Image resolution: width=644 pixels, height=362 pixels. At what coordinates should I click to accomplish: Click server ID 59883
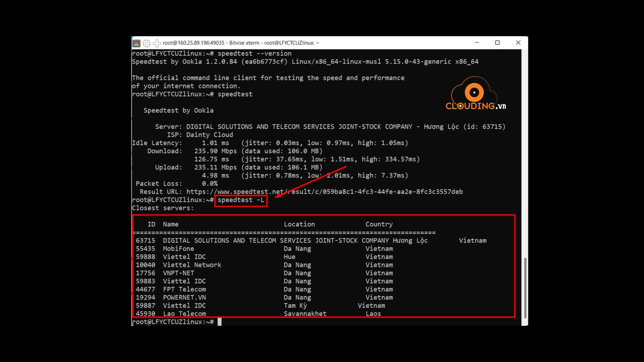click(145, 281)
